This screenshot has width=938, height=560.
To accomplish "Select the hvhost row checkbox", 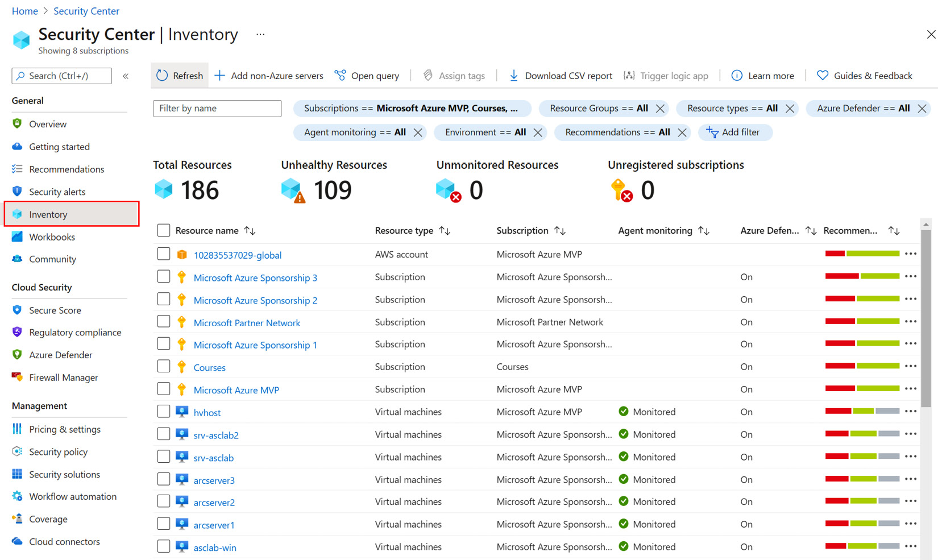I will click(x=164, y=411).
